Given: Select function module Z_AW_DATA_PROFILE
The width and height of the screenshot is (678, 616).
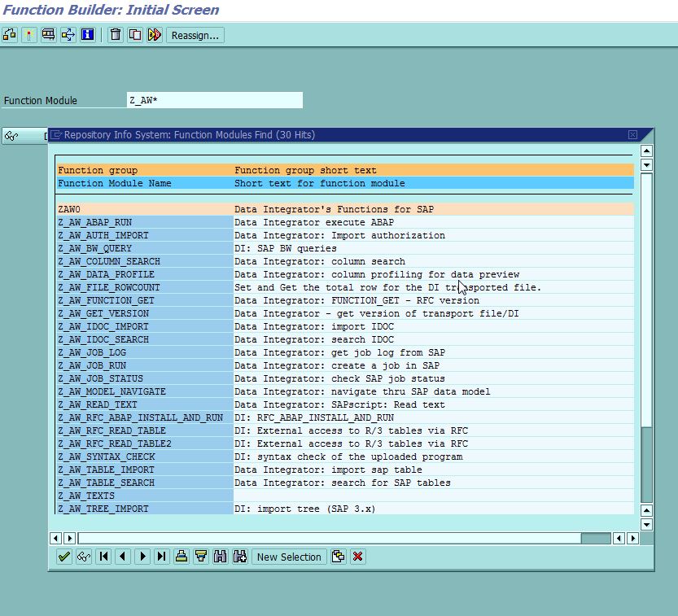Looking at the screenshot, I should (x=345, y=274).
